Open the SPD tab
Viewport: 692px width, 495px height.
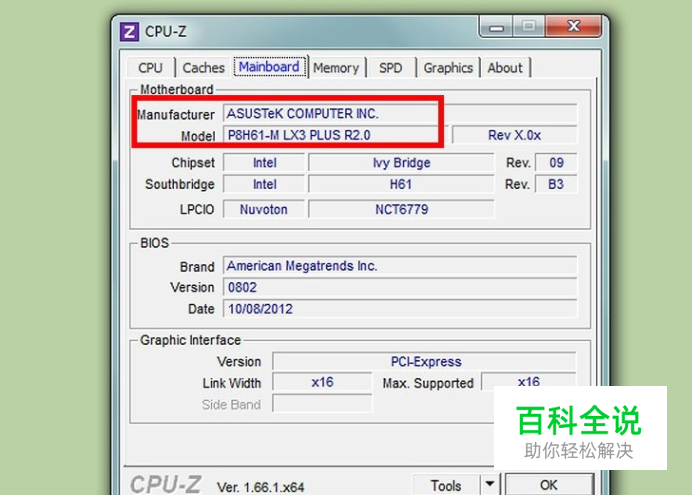point(391,68)
